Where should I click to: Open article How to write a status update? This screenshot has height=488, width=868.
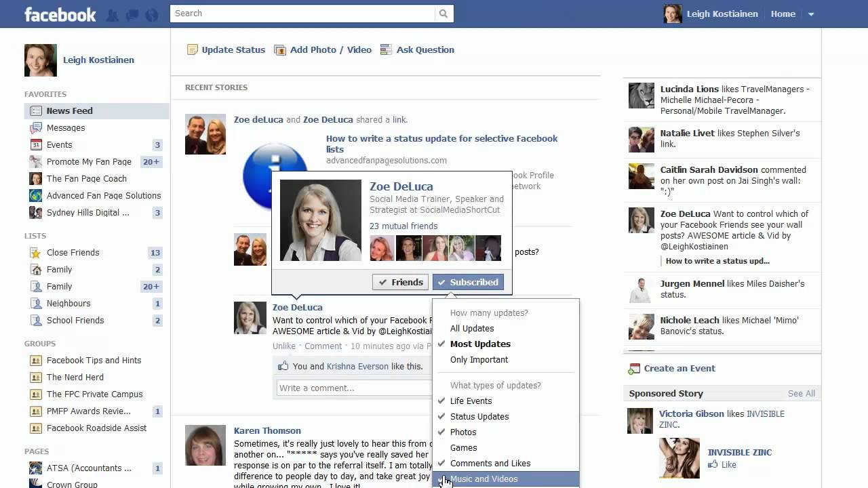[x=441, y=144]
